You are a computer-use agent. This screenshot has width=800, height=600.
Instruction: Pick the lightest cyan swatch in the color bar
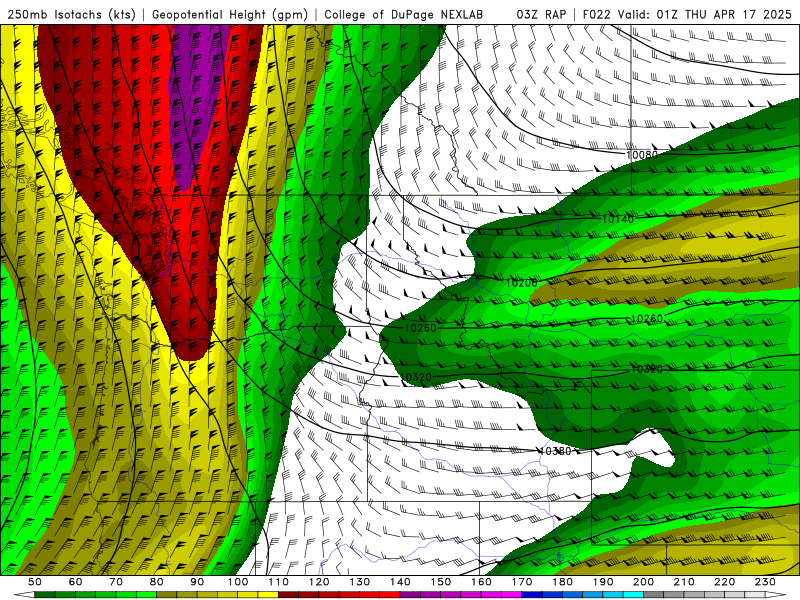(x=633, y=594)
